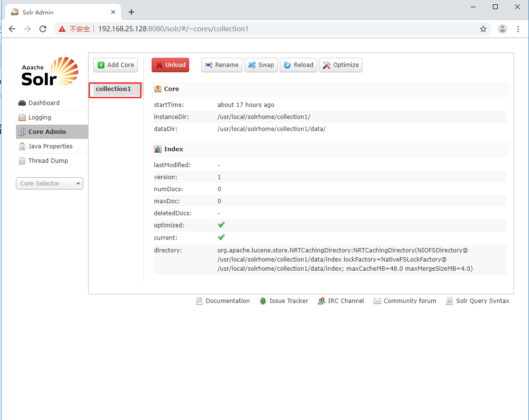Open a new browser tab
This screenshot has width=529, height=420.
pos(131,12)
